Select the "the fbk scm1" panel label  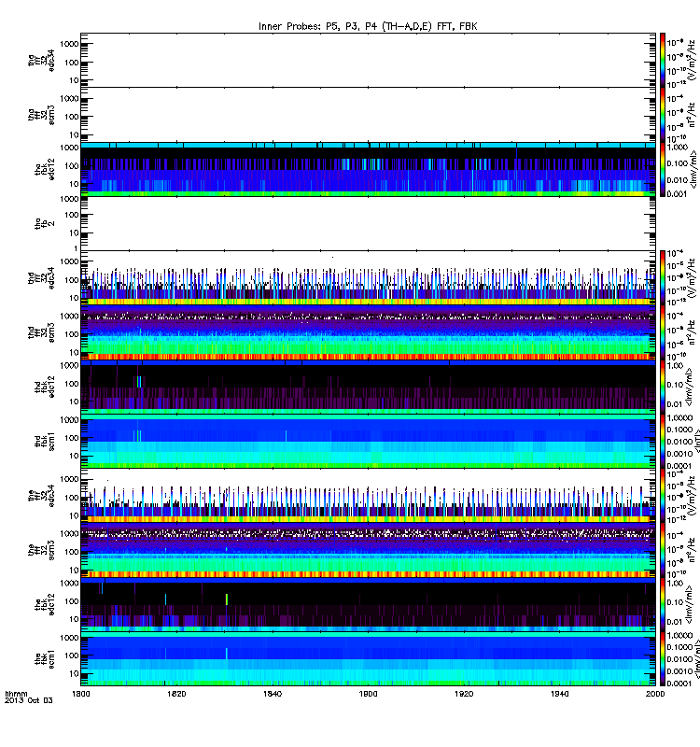45,658
